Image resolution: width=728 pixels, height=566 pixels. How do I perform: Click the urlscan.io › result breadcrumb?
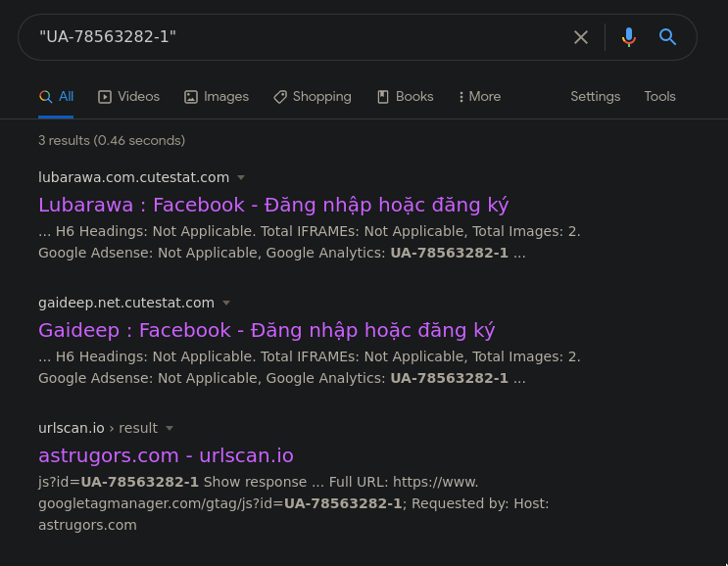click(x=98, y=428)
